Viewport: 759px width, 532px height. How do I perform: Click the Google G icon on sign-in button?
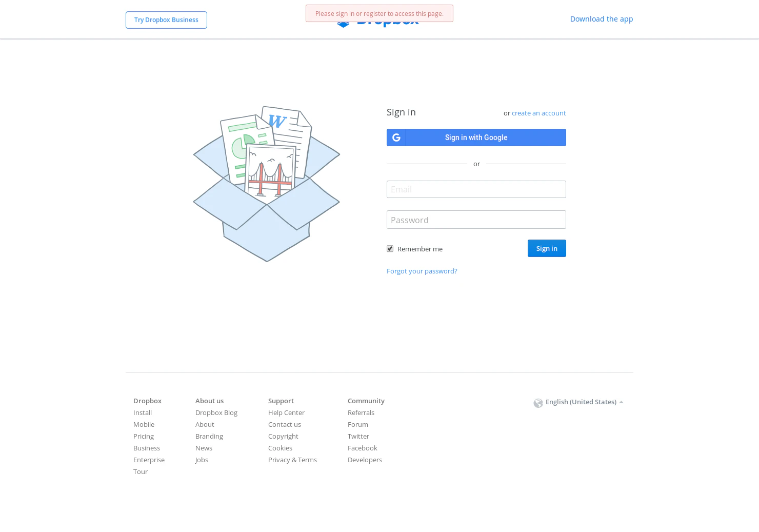point(396,137)
